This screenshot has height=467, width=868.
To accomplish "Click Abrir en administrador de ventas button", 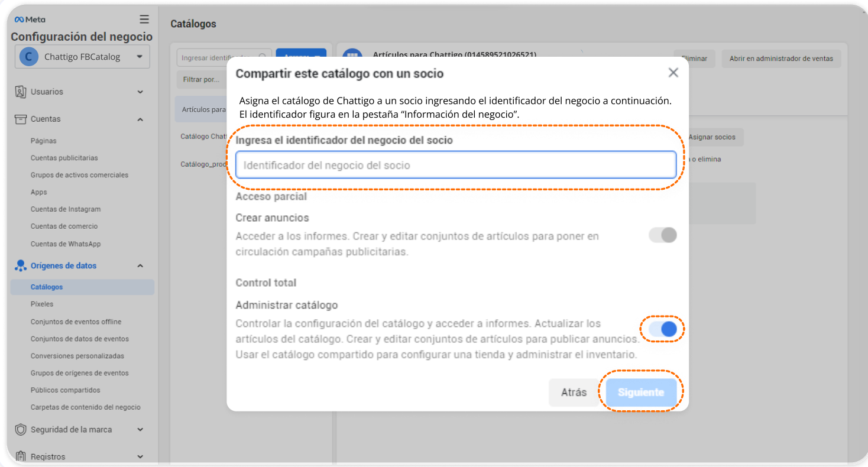I will pos(780,59).
